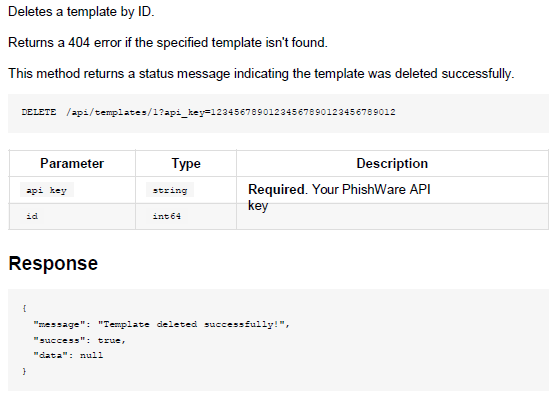Click the "success": true line
555x396 pixels.
pyautogui.click(x=80, y=340)
